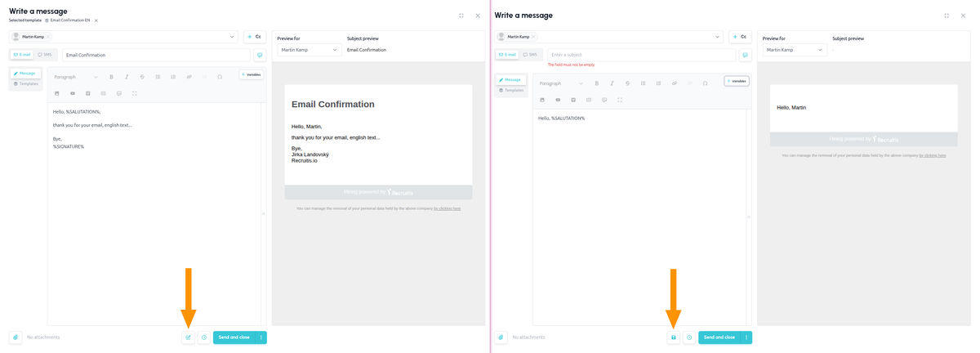Open the schedule clock icon in the right dialog

click(689, 337)
